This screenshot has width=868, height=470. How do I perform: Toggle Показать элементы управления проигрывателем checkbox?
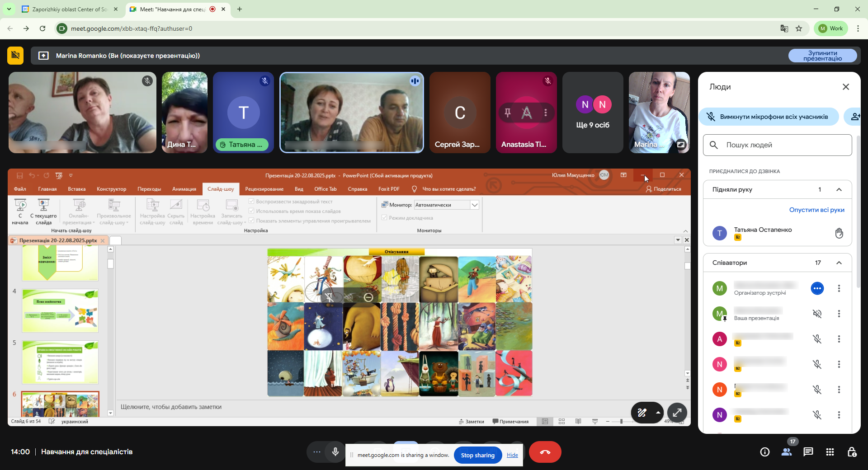251,221
